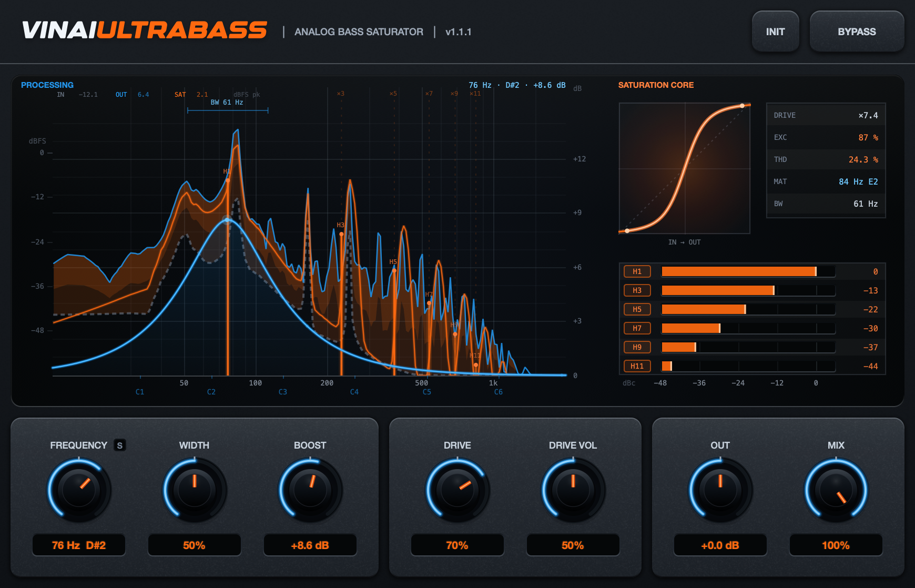Click the WIDTH knob
The image size is (915, 588).
pyautogui.click(x=195, y=490)
